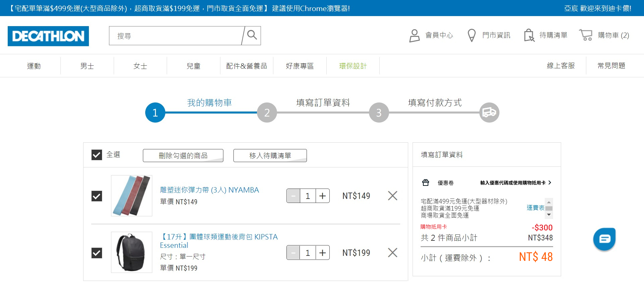Image resolution: width=644 pixels, height=290 pixels.
Task: Increase NYAMBA elastic band quantity
Action: coord(323,196)
